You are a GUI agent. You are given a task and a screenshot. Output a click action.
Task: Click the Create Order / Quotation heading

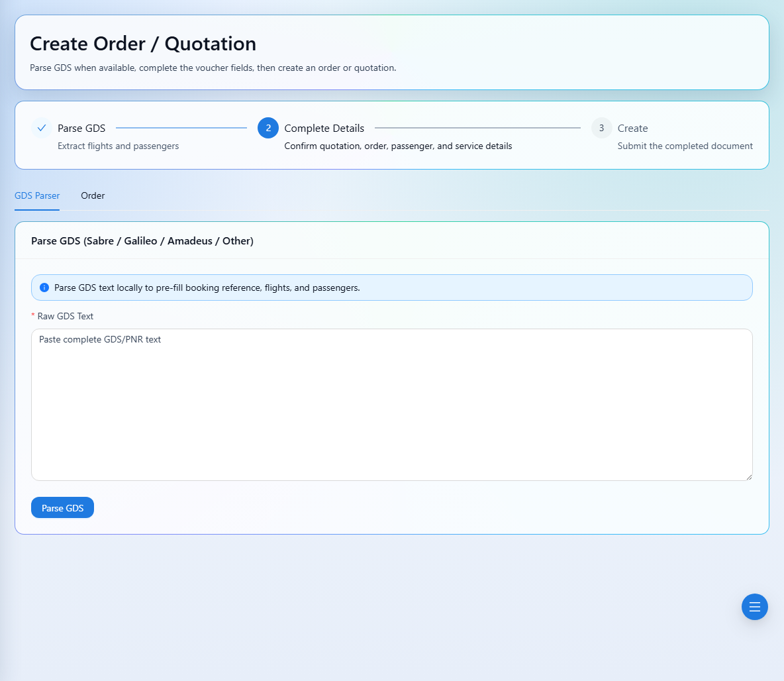143,44
